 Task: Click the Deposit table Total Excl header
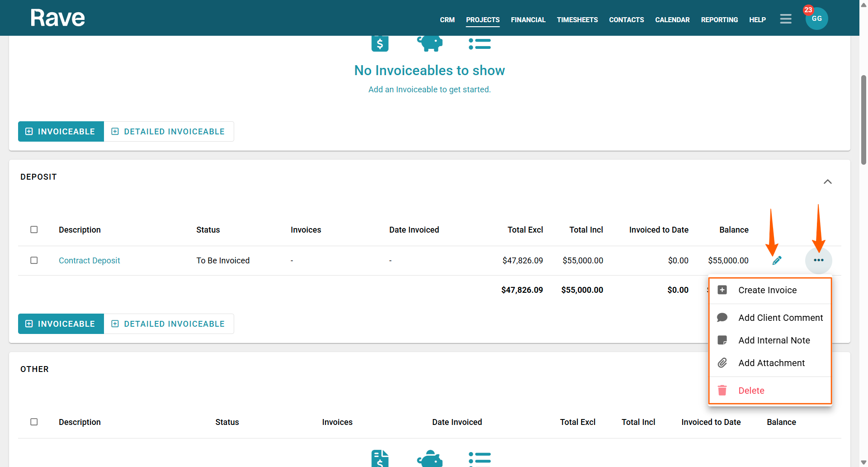[525, 229]
